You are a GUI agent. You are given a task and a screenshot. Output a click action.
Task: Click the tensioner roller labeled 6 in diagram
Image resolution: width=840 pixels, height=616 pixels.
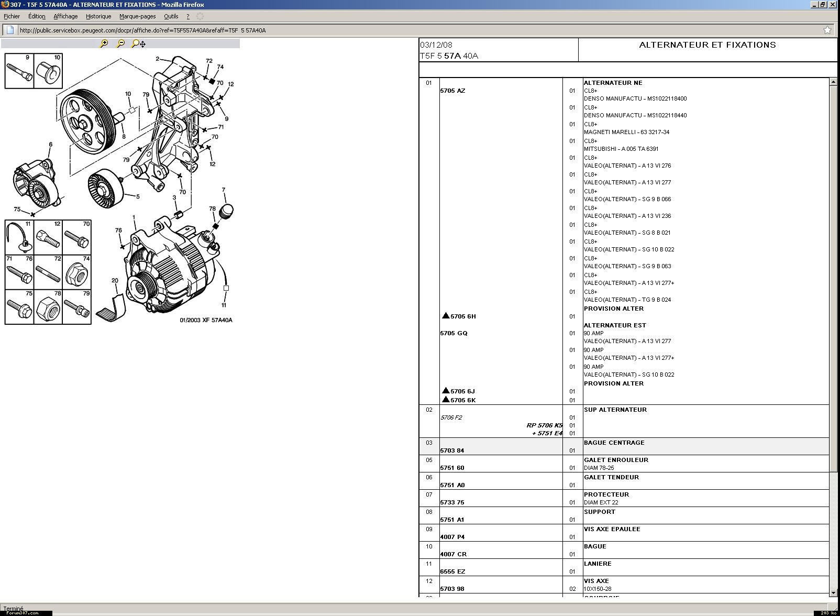[37, 183]
